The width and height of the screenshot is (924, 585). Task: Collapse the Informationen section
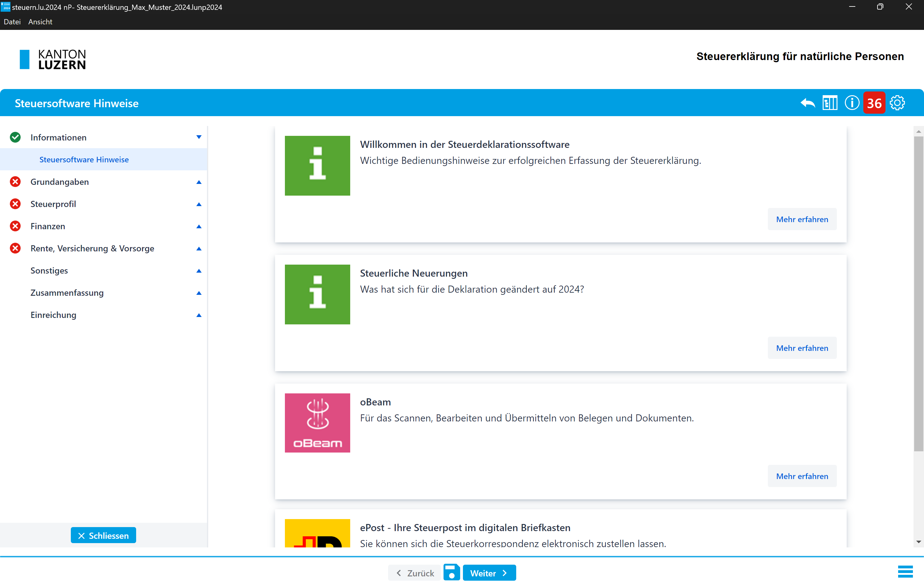click(199, 137)
